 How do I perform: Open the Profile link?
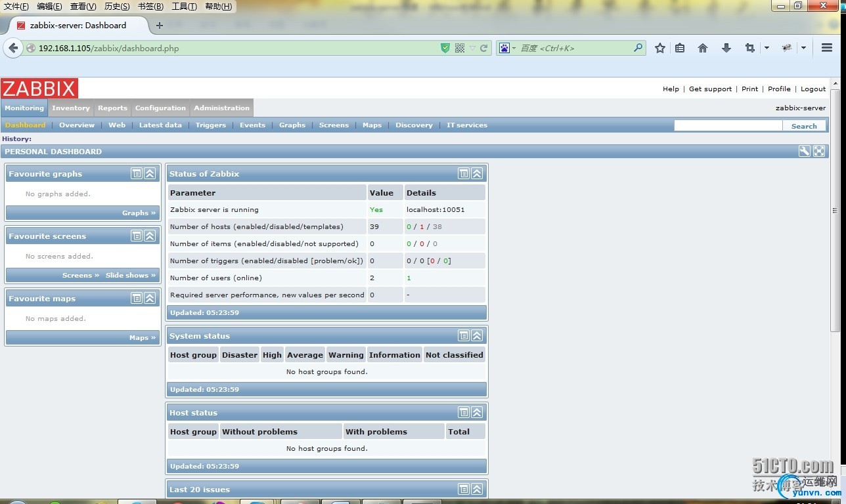(779, 89)
